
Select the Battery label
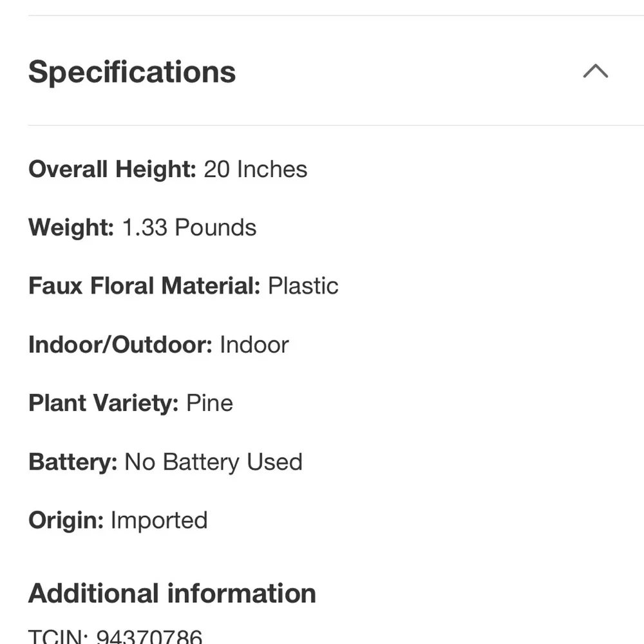pyautogui.click(x=73, y=462)
